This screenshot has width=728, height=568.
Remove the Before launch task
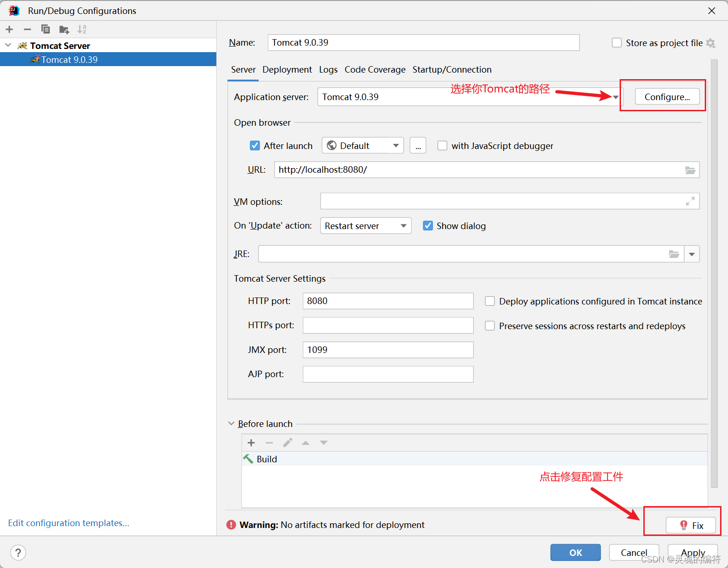click(269, 443)
